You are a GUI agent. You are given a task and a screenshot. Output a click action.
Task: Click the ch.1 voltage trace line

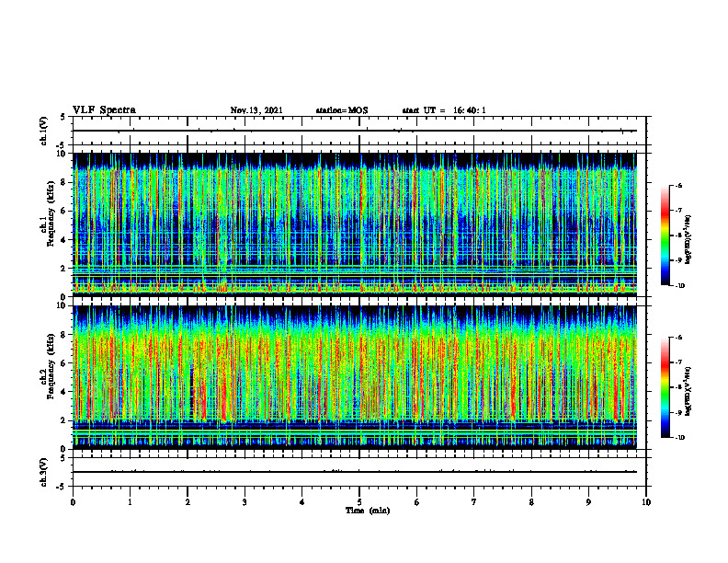point(355,131)
